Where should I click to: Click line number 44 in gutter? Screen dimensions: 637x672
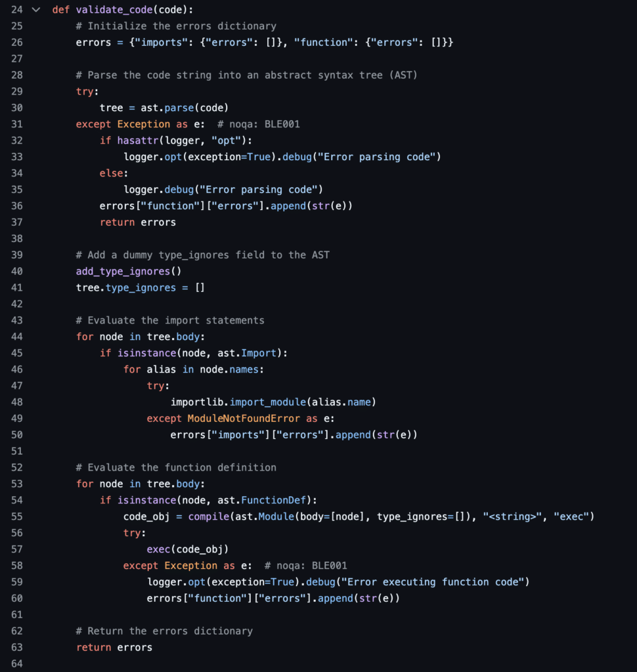pos(16,337)
